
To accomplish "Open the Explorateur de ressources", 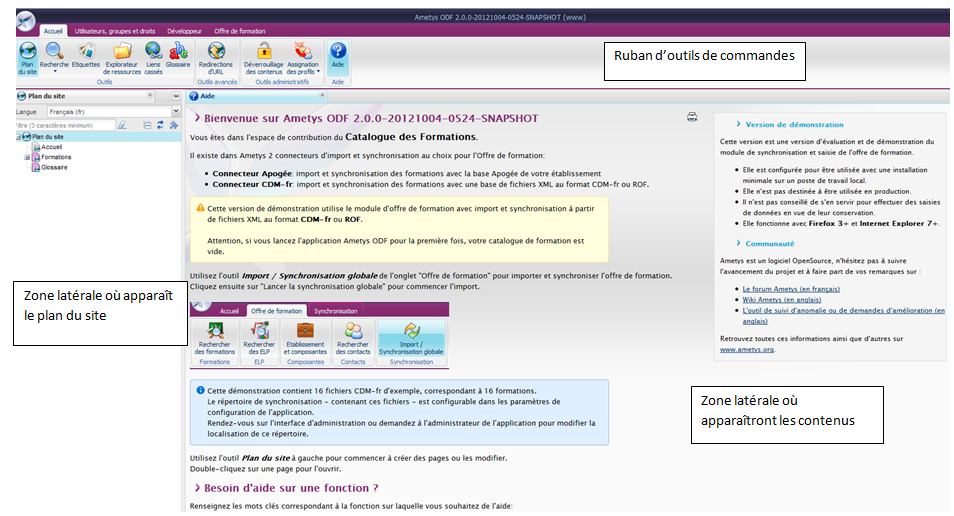I will (x=122, y=56).
